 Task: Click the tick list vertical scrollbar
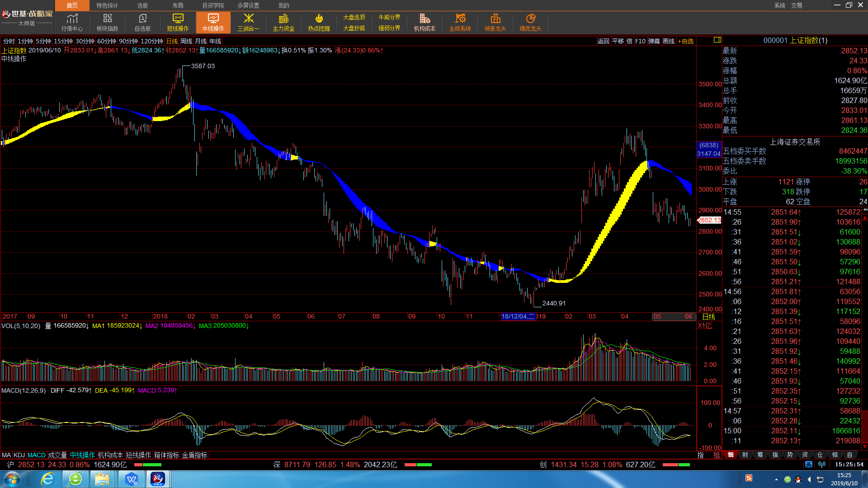(x=865, y=328)
